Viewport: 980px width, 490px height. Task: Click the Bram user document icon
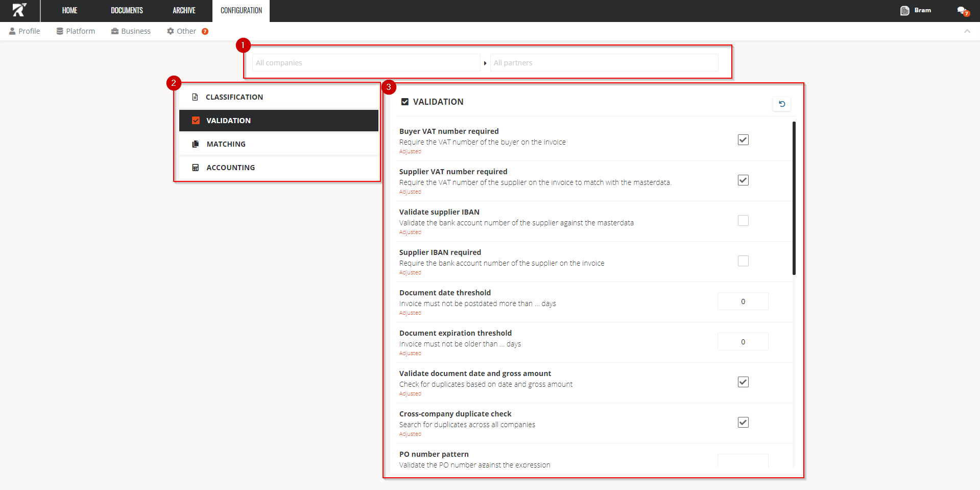[904, 11]
